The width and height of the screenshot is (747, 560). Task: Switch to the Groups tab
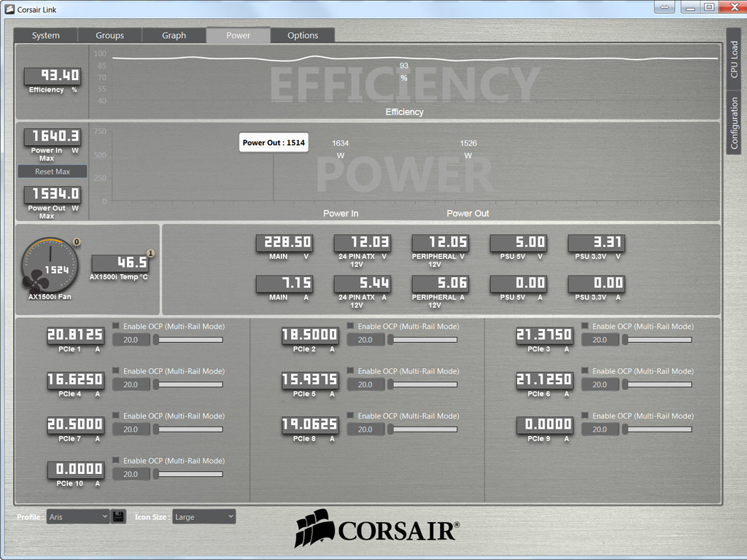pos(109,35)
